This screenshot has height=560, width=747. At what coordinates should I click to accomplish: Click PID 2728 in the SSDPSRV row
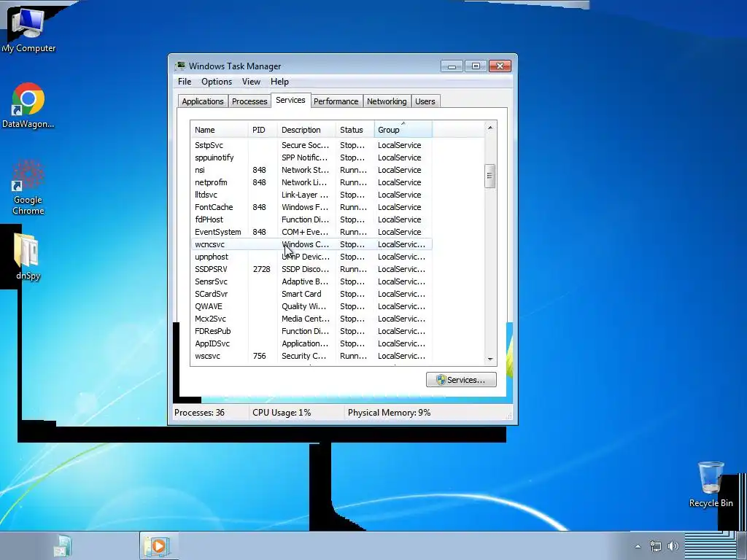click(262, 269)
